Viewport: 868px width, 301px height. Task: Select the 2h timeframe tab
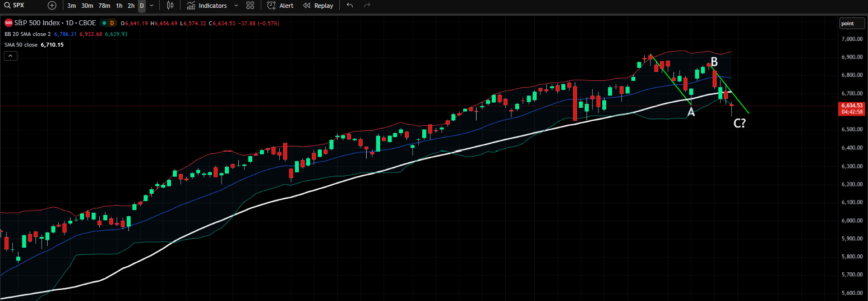[x=131, y=6]
